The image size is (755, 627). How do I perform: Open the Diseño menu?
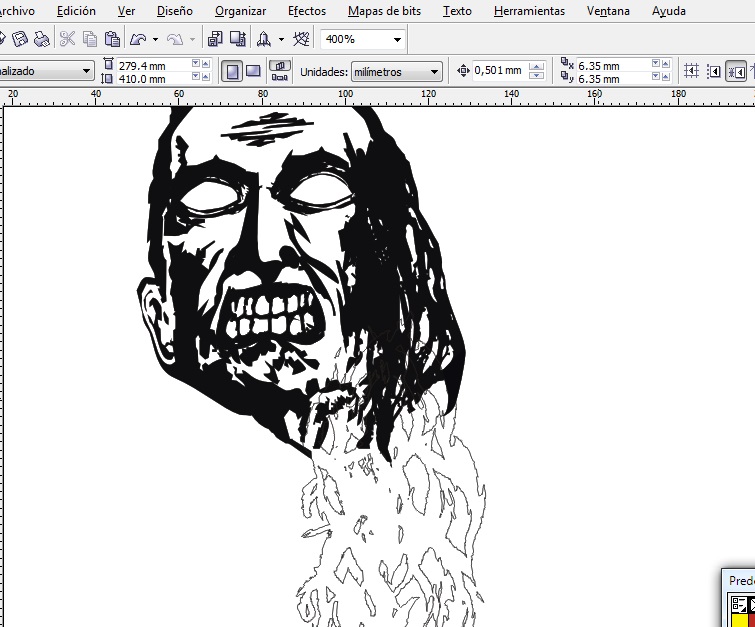(x=175, y=11)
